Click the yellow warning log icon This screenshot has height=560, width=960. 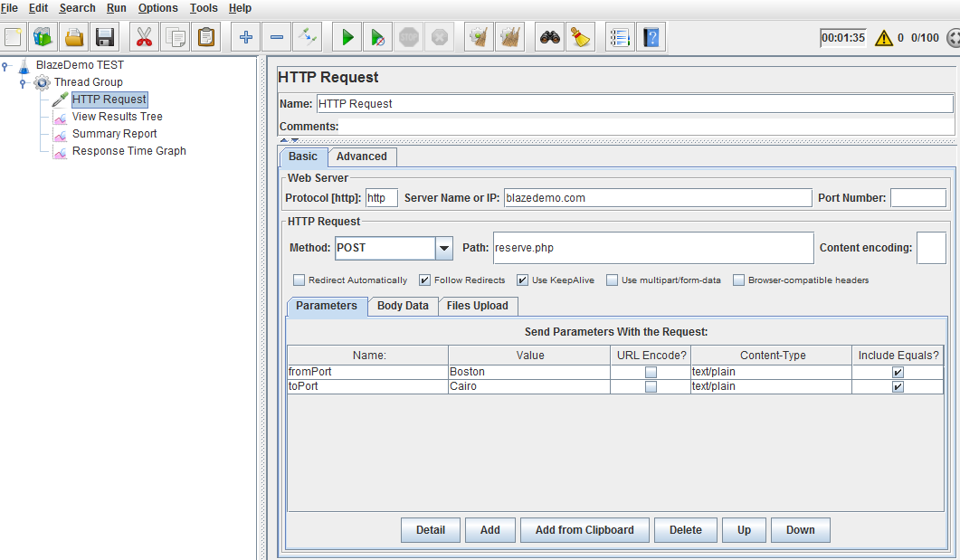(883, 38)
